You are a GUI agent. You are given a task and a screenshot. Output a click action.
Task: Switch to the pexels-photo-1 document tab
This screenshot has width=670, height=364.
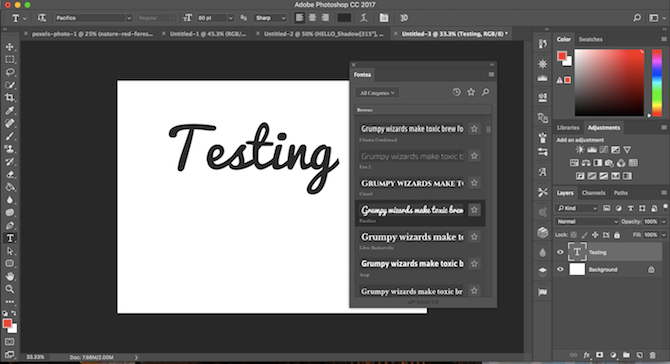pos(92,34)
